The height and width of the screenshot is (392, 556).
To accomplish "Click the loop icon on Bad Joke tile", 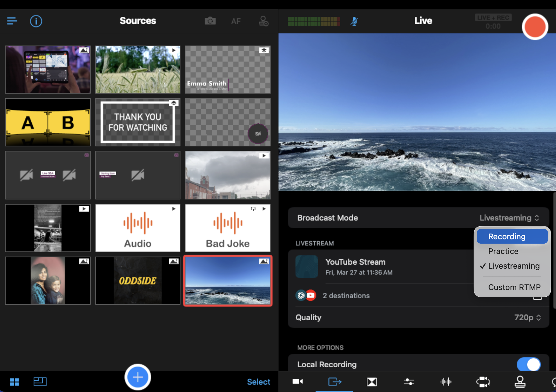I will pyautogui.click(x=253, y=209).
